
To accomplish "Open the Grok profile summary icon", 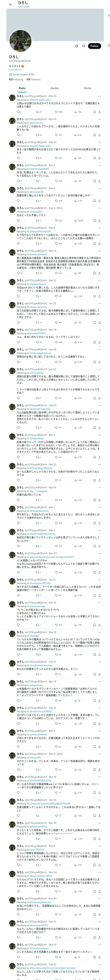I will point(76,46).
